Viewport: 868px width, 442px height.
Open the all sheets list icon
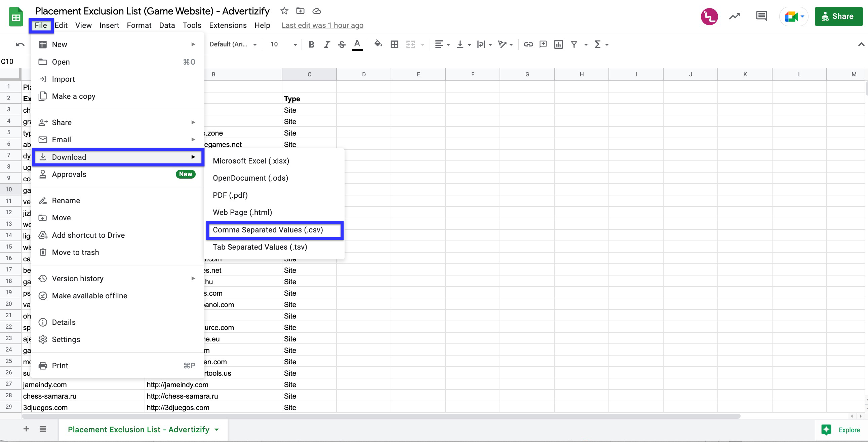[x=43, y=429]
